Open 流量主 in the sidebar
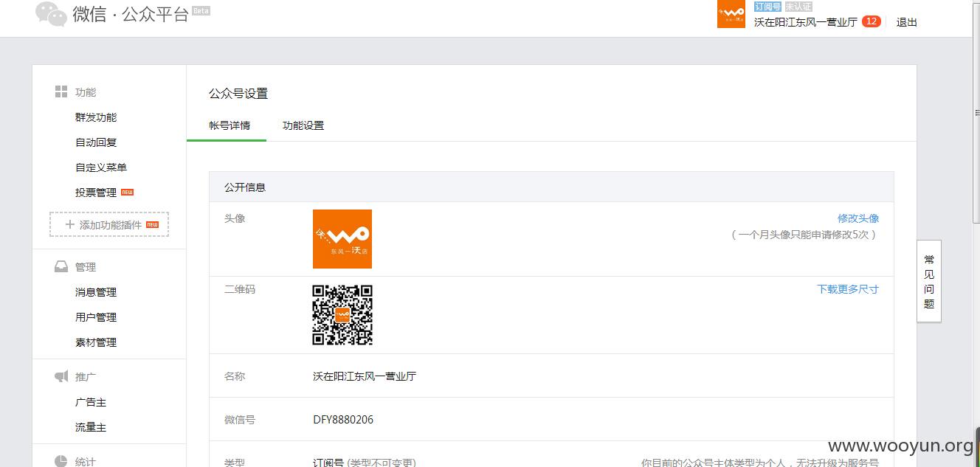 pos(91,427)
